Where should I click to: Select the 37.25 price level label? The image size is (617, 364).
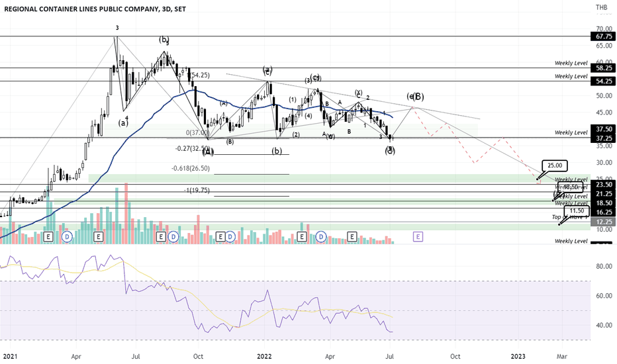pyautogui.click(x=604, y=138)
